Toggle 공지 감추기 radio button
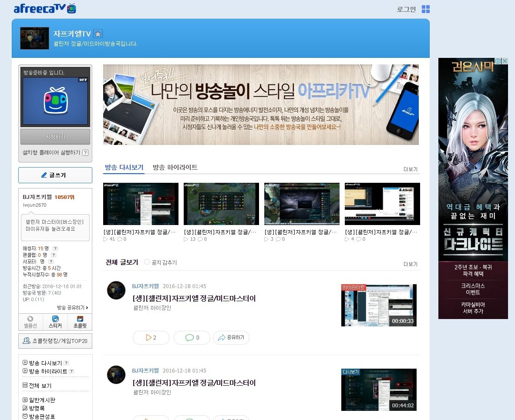 coord(147,262)
